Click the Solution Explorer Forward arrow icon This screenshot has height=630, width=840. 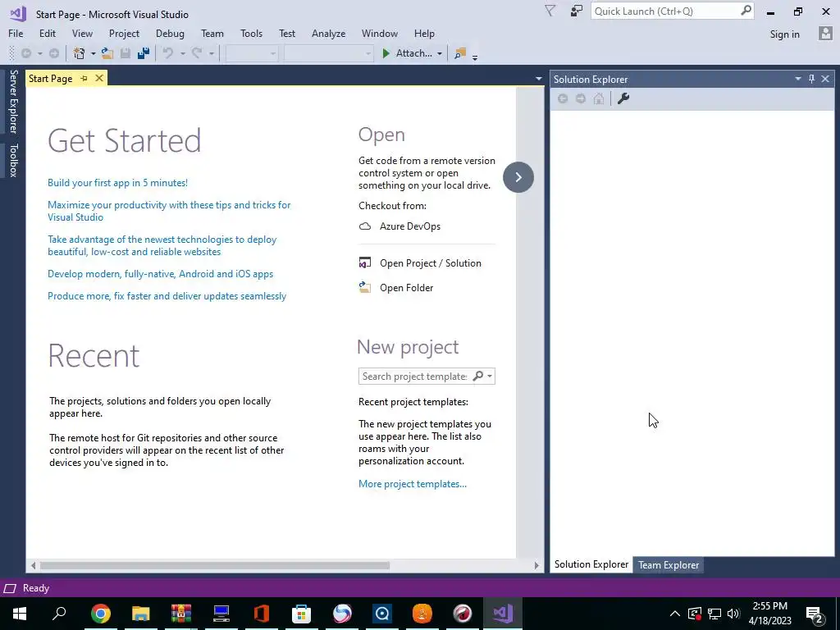[581, 98]
